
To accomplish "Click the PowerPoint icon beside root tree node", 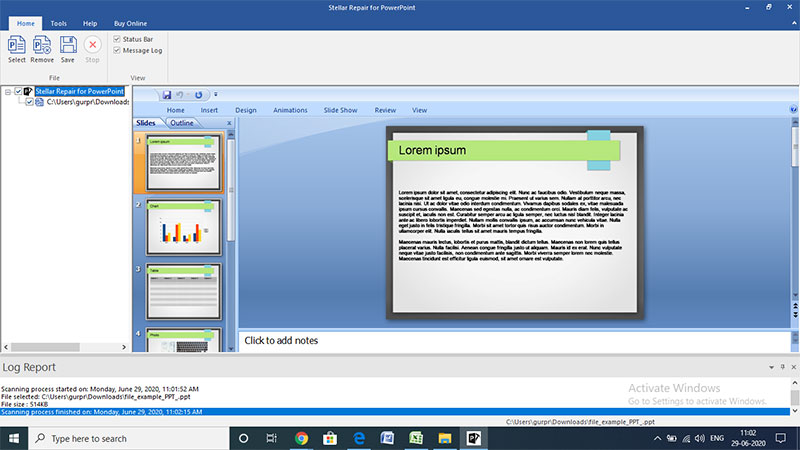I will (x=28, y=91).
